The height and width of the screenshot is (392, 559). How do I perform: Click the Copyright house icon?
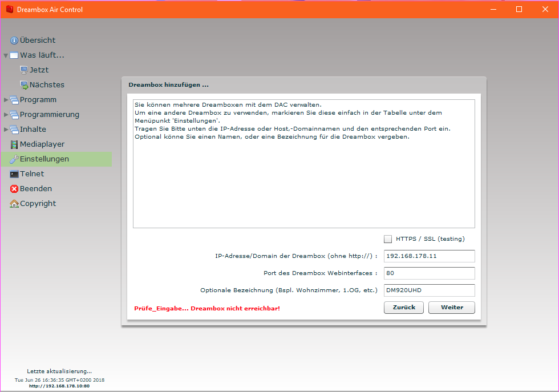(14, 204)
